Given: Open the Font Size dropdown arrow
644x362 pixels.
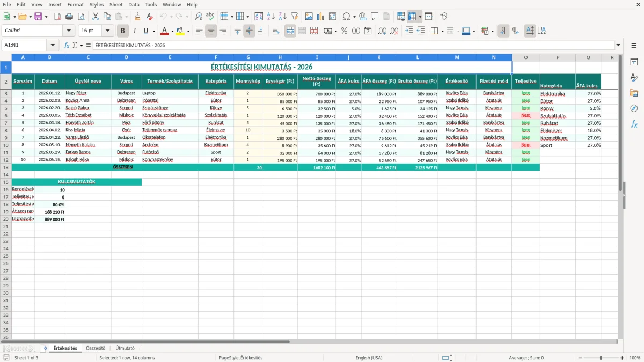Looking at the screenshot, I should coord(107,31).
